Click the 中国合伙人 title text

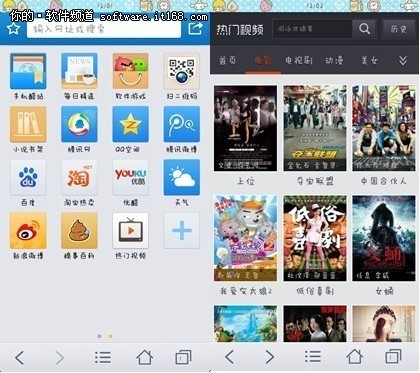[x=384, y=181]
